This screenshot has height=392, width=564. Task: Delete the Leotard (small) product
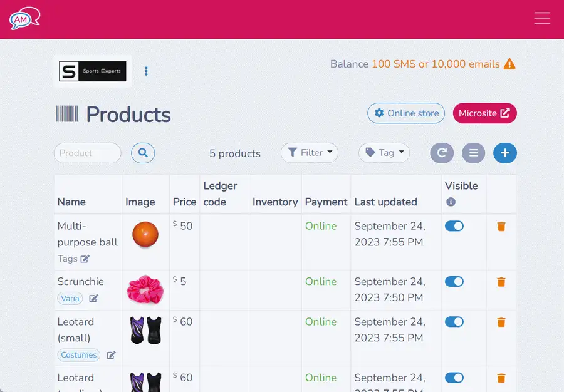(x=501, y=322)
